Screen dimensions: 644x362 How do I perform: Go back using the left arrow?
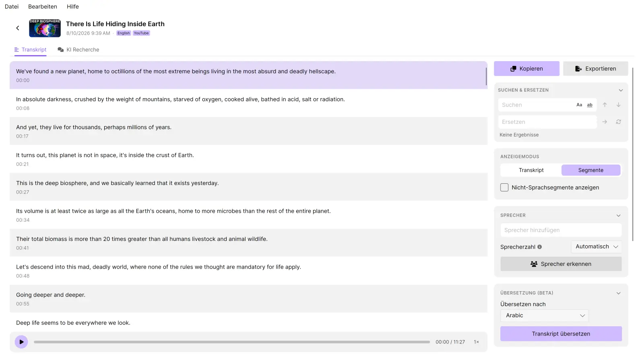click(x=18, y=28)
